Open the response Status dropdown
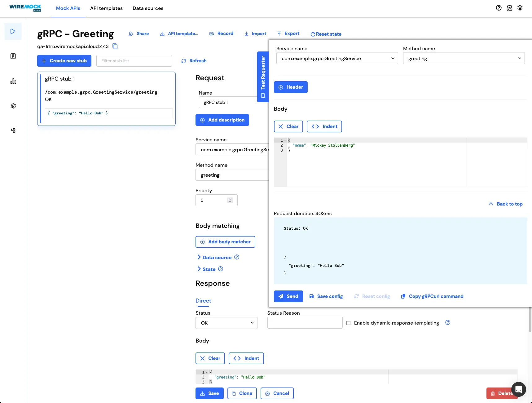 226,323
